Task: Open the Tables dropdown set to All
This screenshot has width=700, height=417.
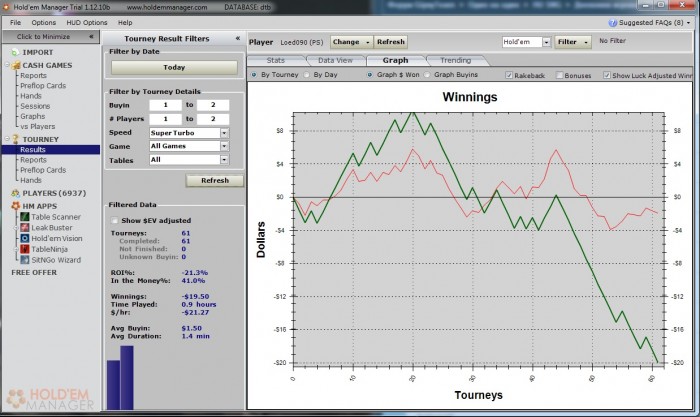Action: pos(189,159)
